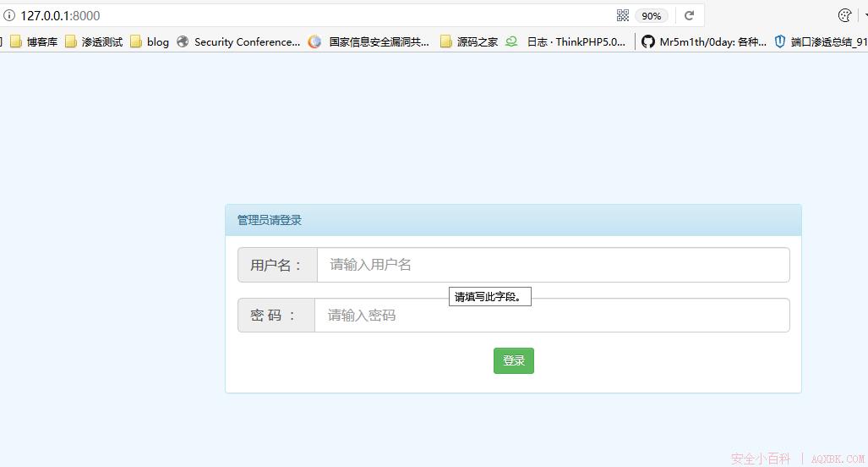Open the blog bookmark folder
Viewport: 868px width, 467px height.
pos(150,41)
